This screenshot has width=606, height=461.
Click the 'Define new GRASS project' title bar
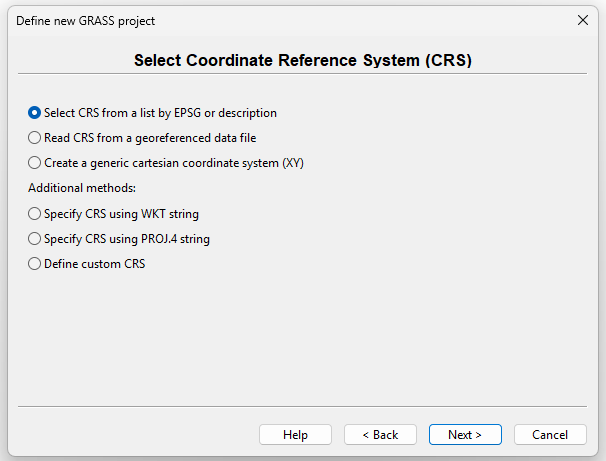click(x=250, y=20)
